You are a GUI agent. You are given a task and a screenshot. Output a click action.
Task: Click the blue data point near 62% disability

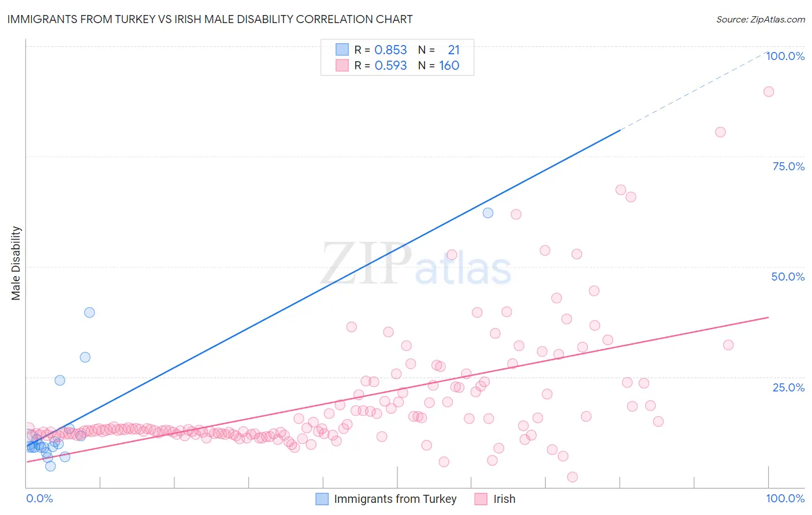(488, 212)
